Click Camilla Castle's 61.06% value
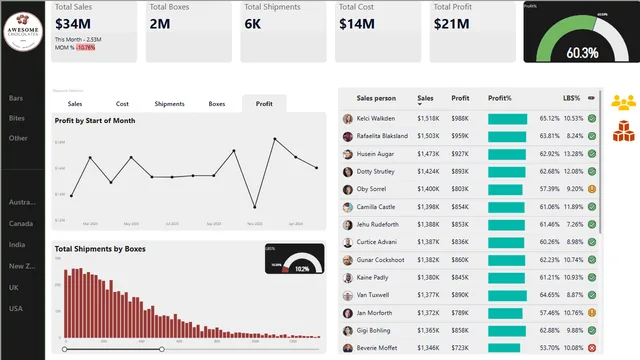Image resolution: width=640 pixels, height=360 pixels. click(x=549, y=207)
